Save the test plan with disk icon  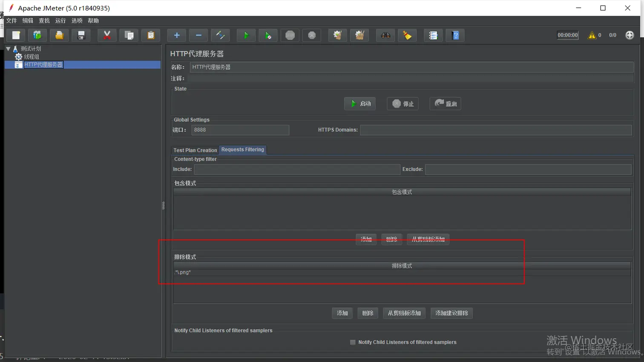click(x=81, y=35)
